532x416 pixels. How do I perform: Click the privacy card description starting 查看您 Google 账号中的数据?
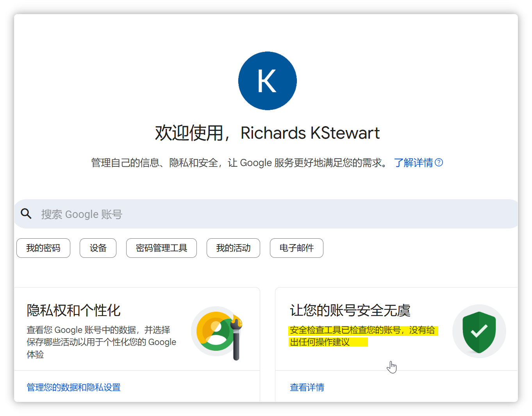pyautogui.click(x=102, y=342)
